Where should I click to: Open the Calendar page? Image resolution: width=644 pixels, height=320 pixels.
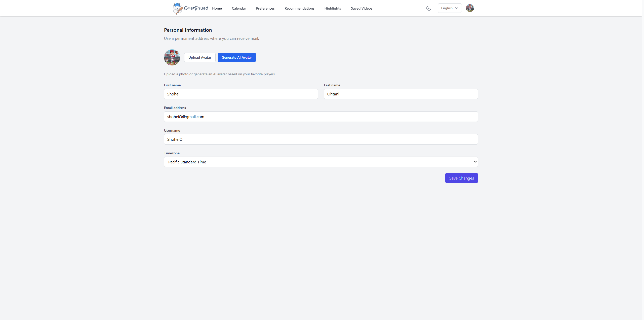239,8
